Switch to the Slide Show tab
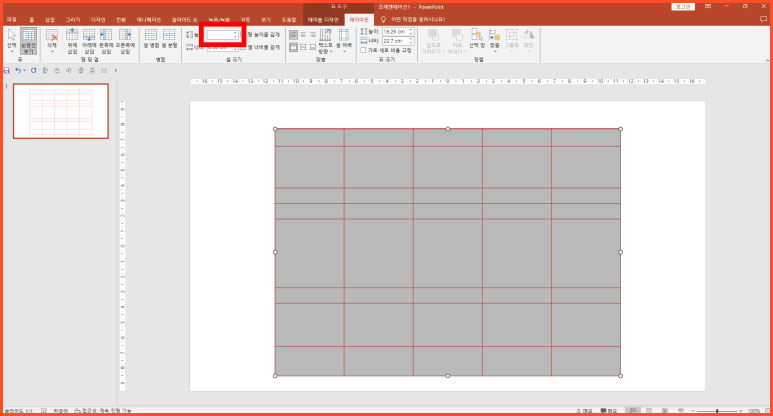Image resolution: width=773 pixels, height=416 pixels. tap(184, 20)
